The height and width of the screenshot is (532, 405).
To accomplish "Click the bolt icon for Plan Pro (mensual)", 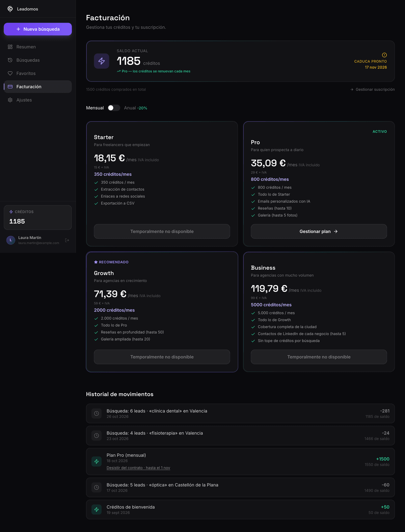I will 97,462.
